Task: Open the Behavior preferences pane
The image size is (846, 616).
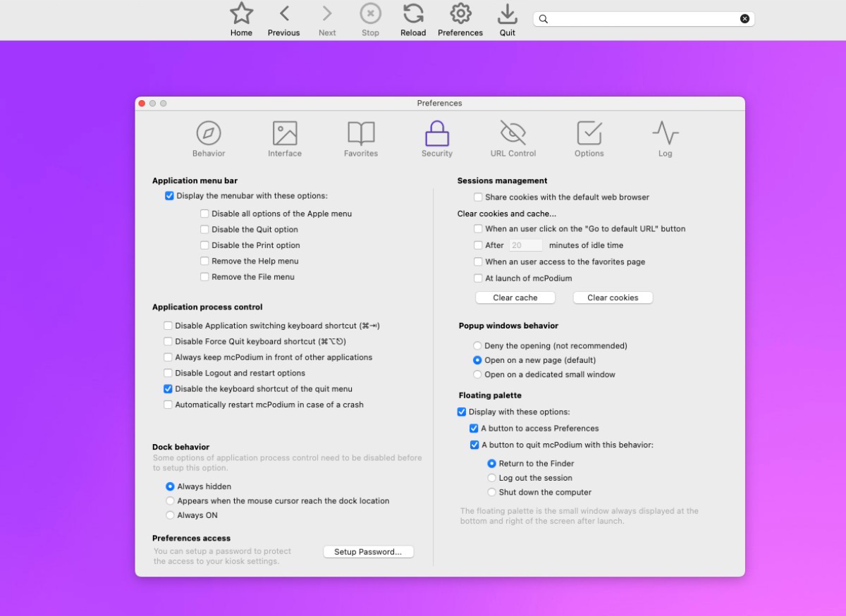Action: (x=209, y=139)
